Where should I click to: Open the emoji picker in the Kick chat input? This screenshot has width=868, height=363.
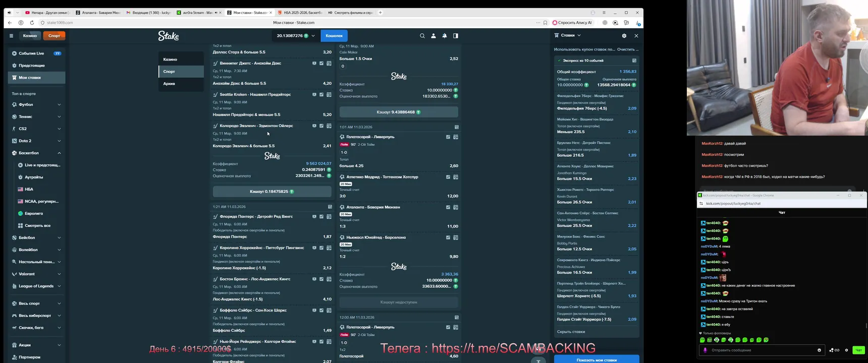[819, 350]
